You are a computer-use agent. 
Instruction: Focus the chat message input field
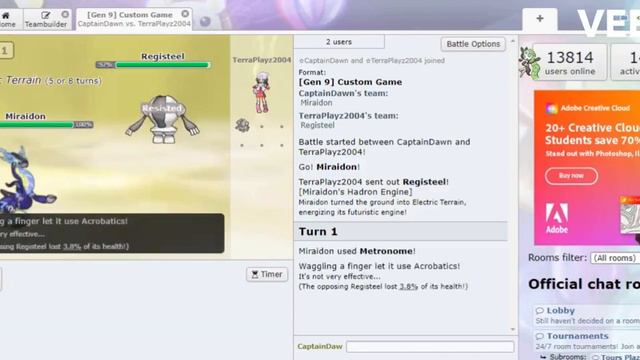click(430, 347)
